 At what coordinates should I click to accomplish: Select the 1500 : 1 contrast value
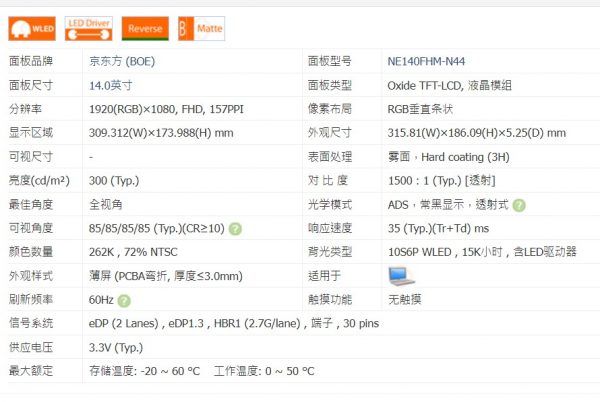click(442, 181)
